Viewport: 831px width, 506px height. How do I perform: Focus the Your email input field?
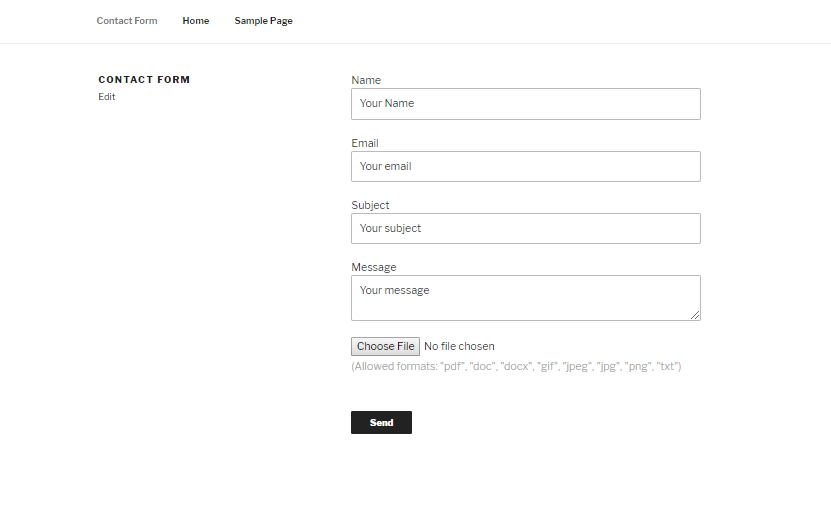[526, 166]
